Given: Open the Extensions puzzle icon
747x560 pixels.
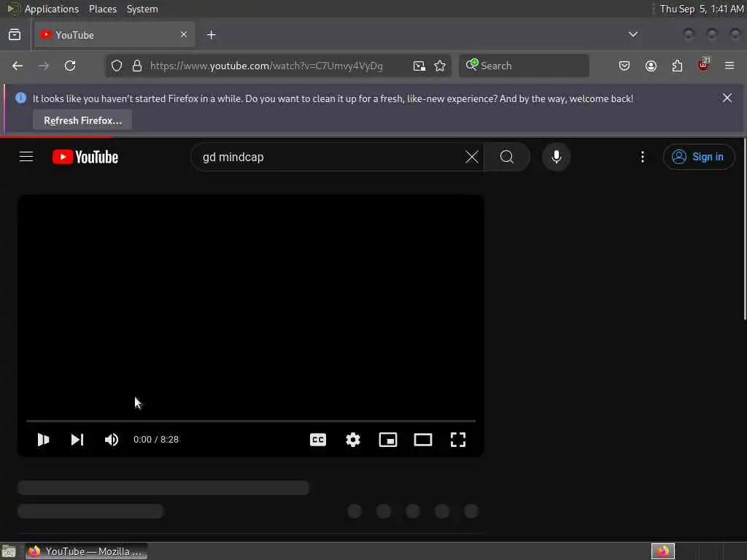Looking at the screenshot, I should pos(678,66).
